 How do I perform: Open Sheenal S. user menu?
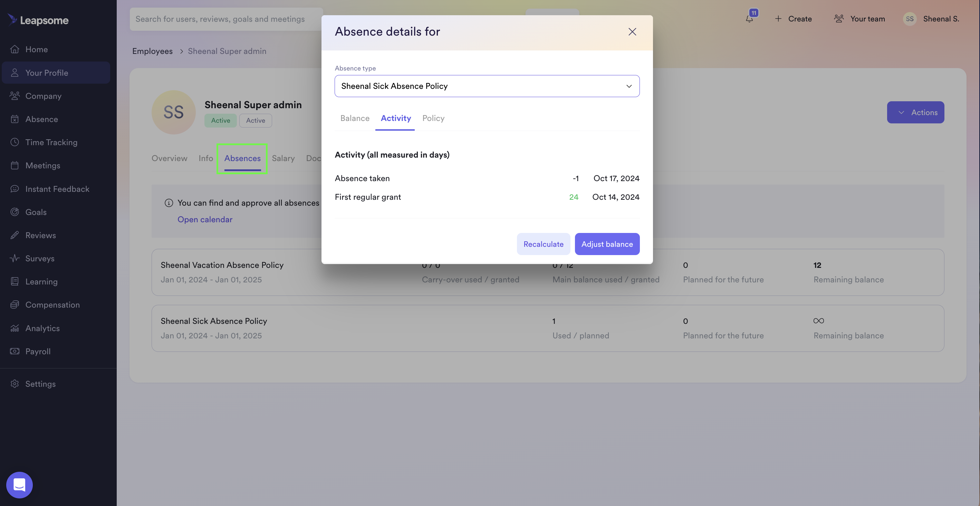tap(931, 19)
